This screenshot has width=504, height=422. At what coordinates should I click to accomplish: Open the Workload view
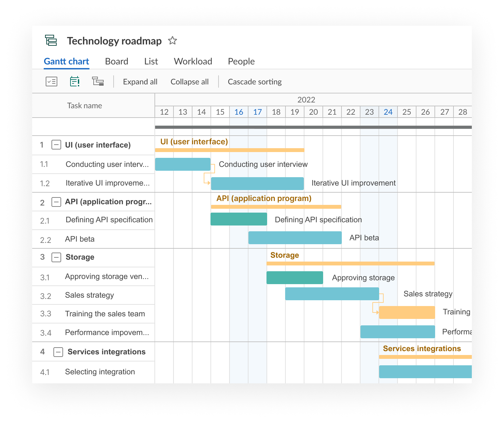tap(193, 61)
